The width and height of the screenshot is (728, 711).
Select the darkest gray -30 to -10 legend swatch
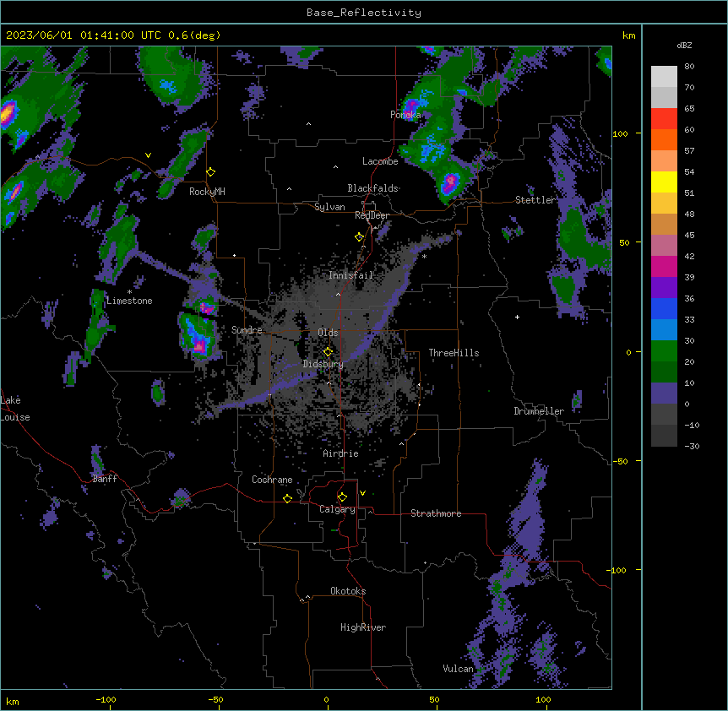664,436
